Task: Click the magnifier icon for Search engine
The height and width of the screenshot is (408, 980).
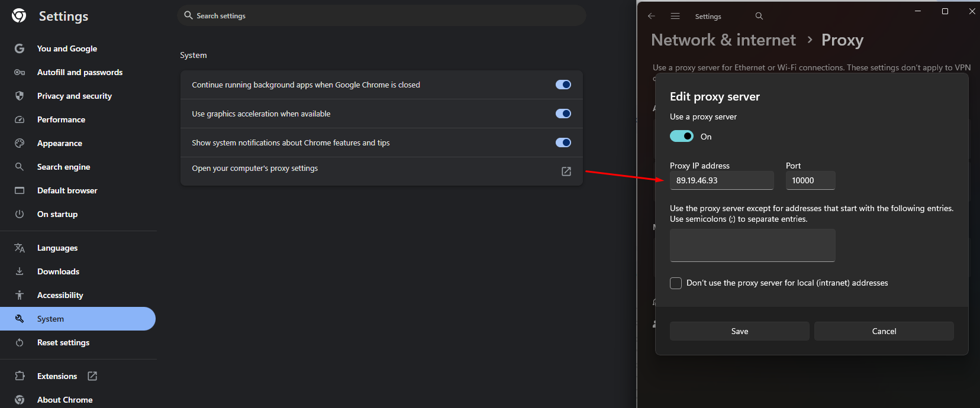Action: click(20, 167)
